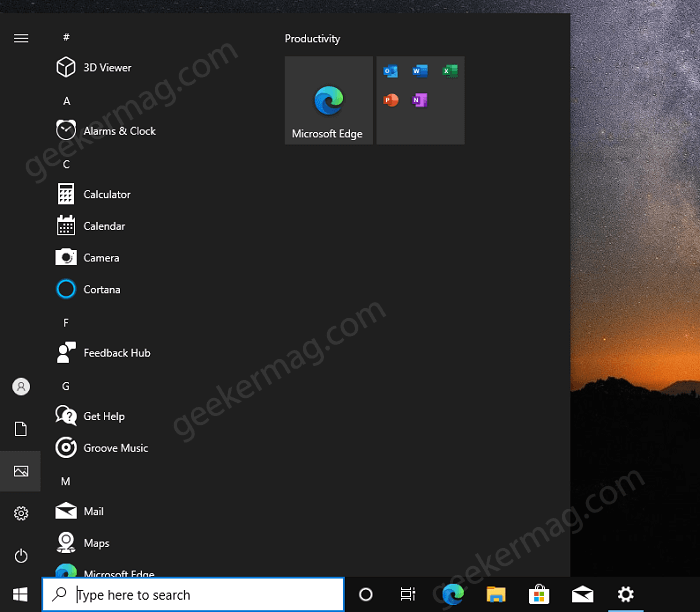This screenshot has height=612, width=700.
Task: Open File Explorer from the taskbar
Action: point(496,594)
